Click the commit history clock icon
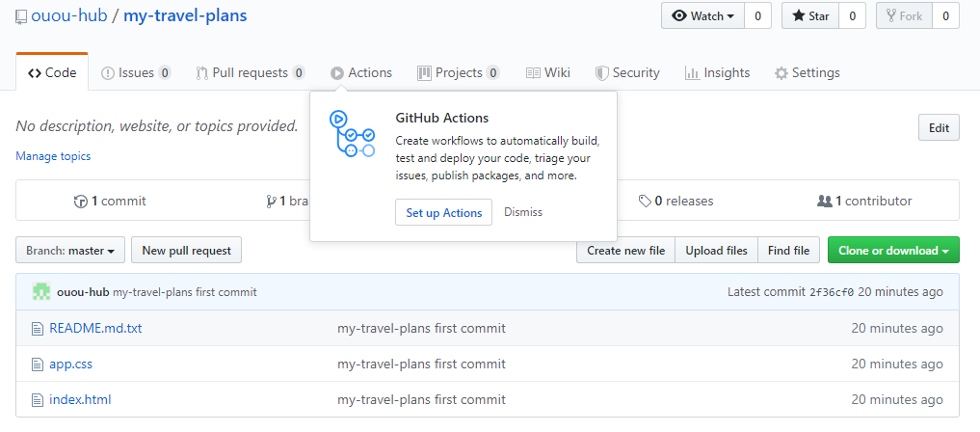 tap(81, 202)
